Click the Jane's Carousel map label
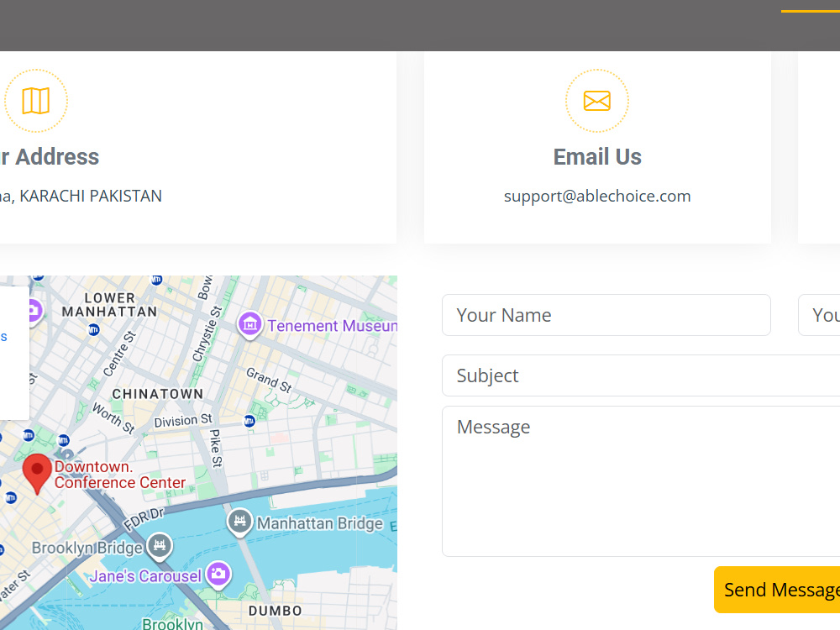Image resolution: width=840 pixels, height=630 pixels. (x=145, y=576)
